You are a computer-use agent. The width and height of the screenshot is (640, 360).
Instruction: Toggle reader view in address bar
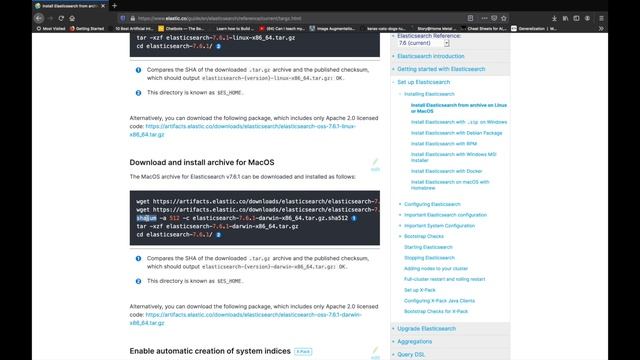pos(470,18)
